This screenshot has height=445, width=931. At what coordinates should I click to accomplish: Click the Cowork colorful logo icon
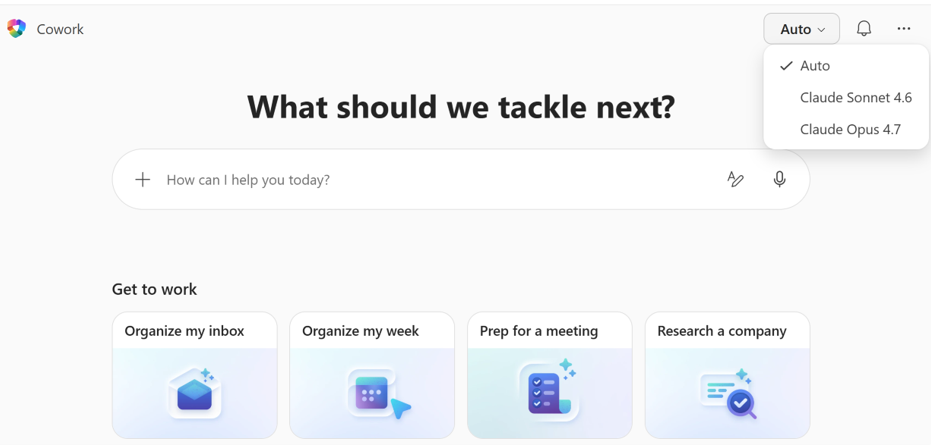(x=17, y=29)
